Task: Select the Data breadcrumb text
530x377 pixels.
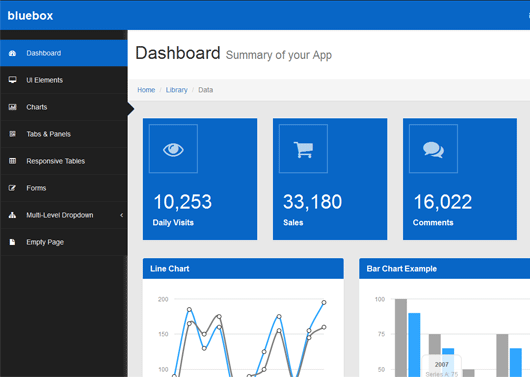Action: click(206, 90)
